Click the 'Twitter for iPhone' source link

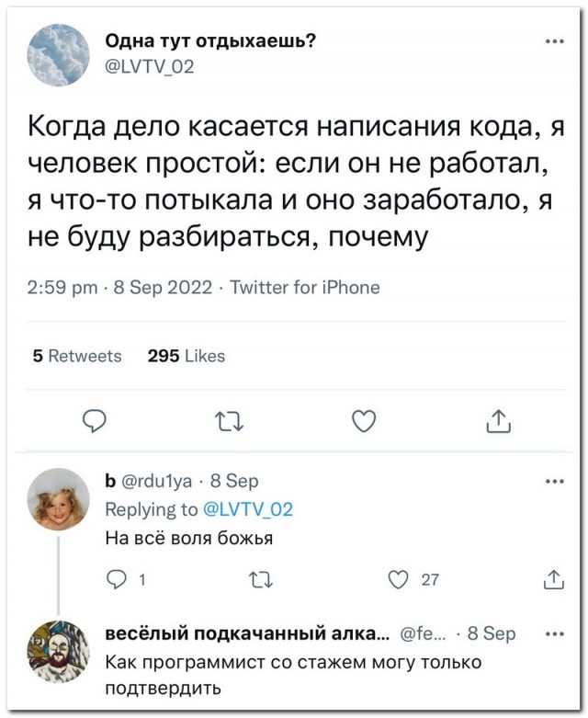pyautogui.click(x=303, y=287)
